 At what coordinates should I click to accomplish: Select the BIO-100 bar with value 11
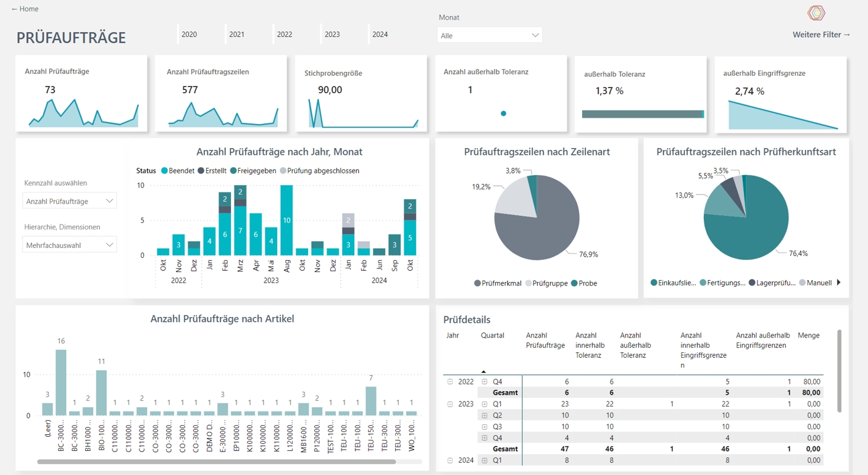coord(102,393)
